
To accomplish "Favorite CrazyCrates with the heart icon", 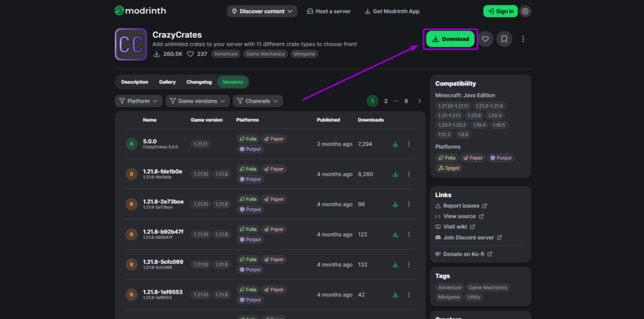I will (x=485, y=39).
